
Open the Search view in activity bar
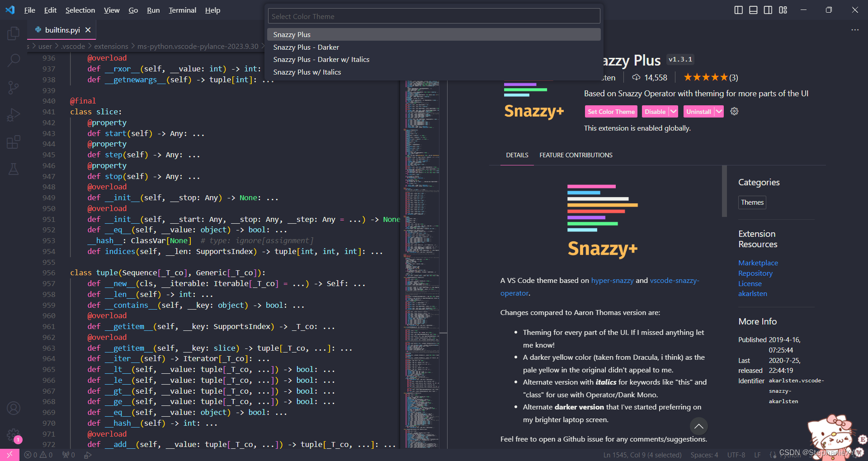[14, 60]
